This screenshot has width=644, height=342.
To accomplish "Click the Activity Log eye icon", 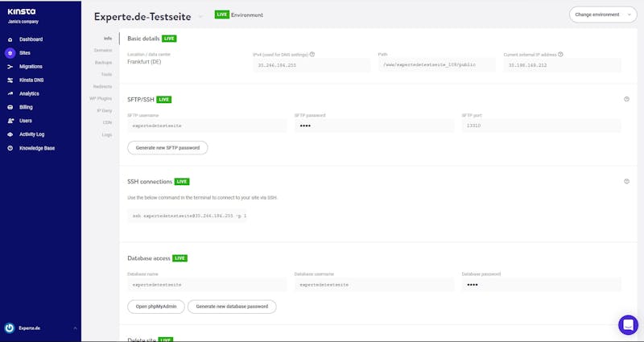I will (10, 134).
